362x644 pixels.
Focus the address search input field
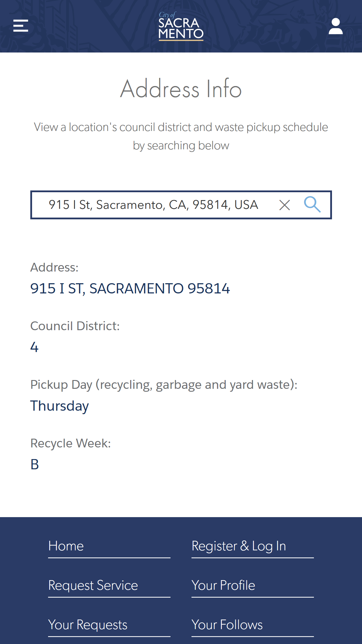click(x=153, y=205)
